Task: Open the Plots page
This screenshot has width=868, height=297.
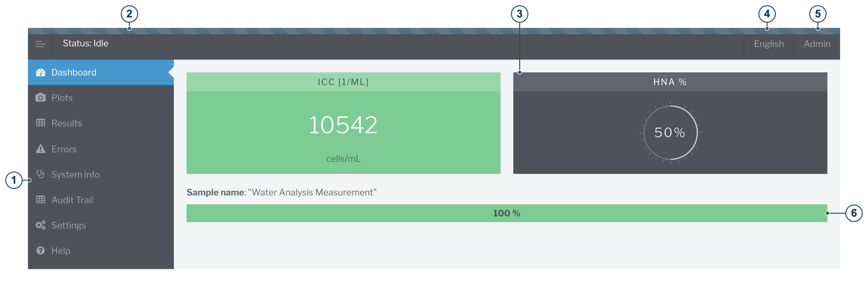Action: point(101,97)
